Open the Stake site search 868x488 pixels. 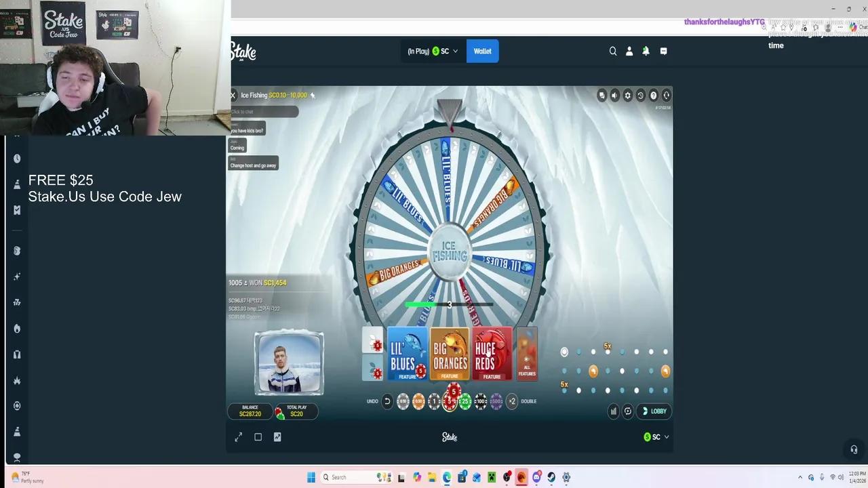pyautogui.click(x=613, y=51)
